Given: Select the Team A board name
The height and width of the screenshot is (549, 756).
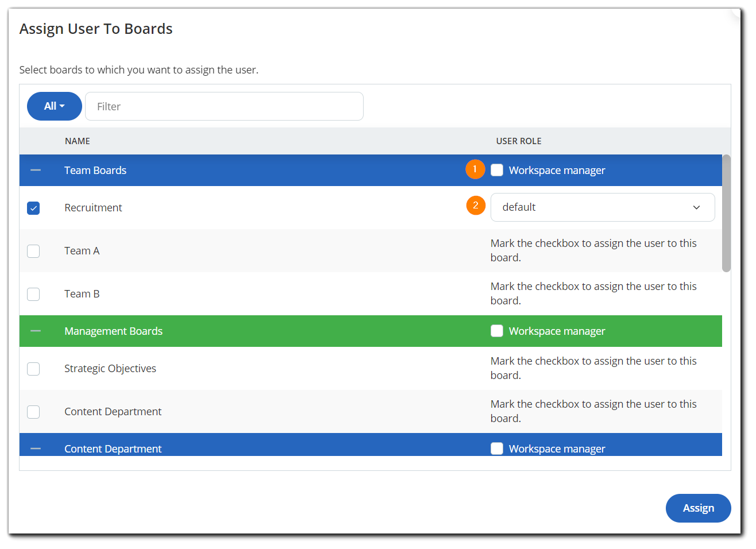Looking at the screenshot, I should coord(82,251).
